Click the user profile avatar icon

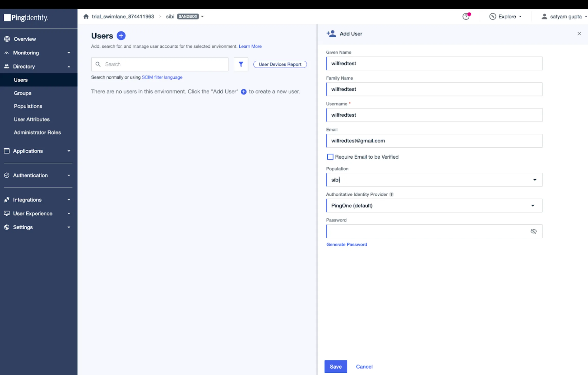click(x=544, y=16)
